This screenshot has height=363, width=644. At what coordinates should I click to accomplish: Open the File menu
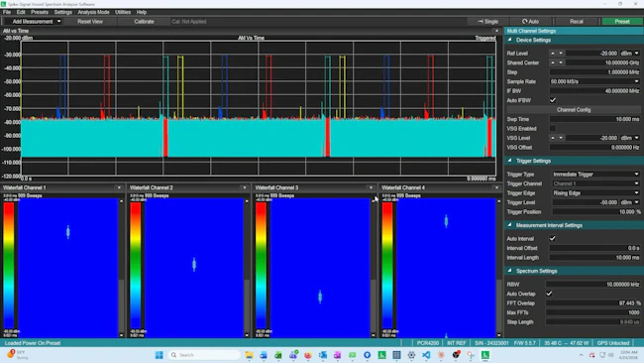tap(7, 12)
